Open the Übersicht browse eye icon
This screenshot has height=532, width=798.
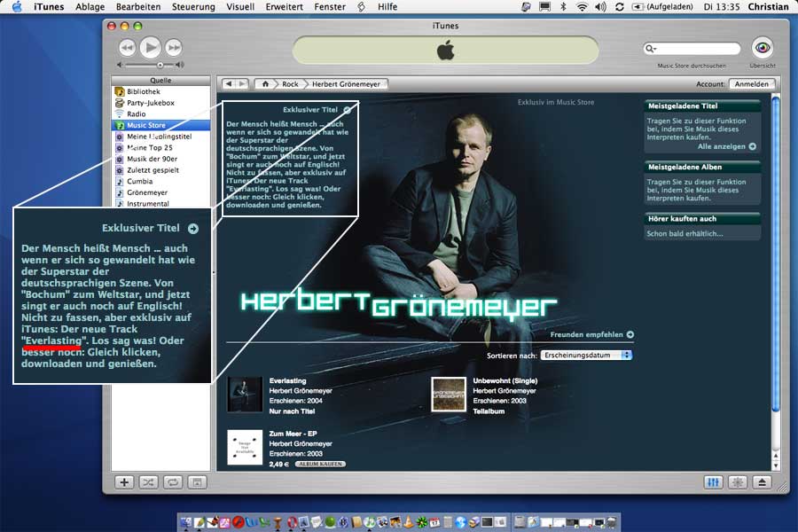pos(762,48)
